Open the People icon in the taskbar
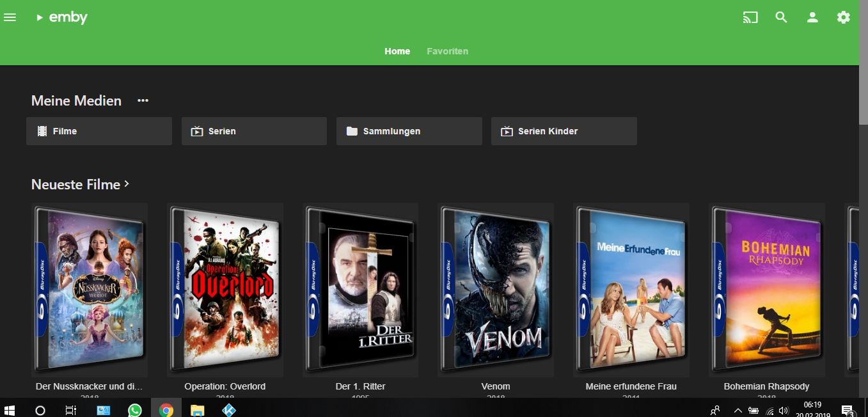The image size is (868, 417). click(715, 411)
